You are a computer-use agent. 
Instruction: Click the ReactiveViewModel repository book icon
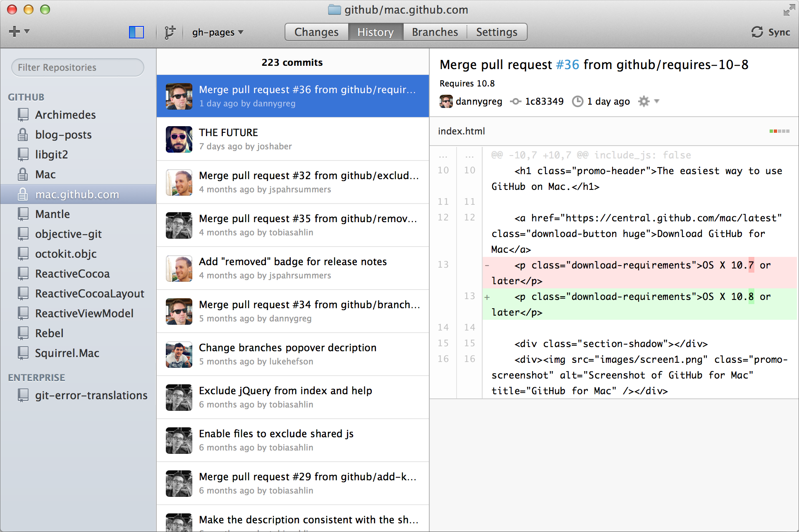coord(23,313)
